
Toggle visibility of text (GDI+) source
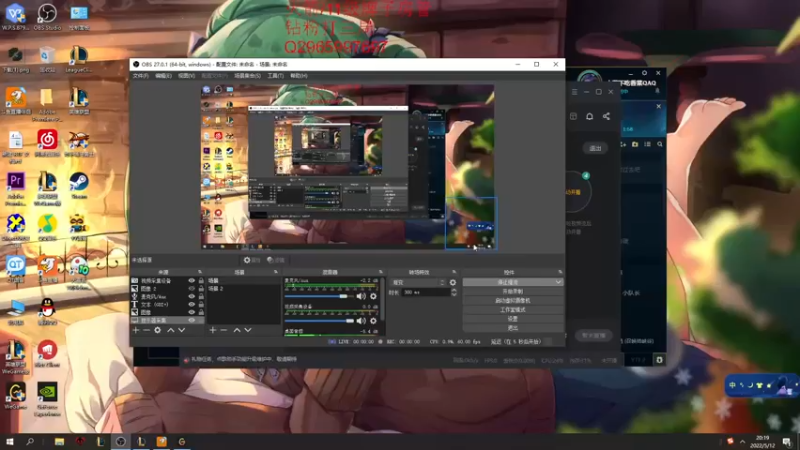click(191, 305)
